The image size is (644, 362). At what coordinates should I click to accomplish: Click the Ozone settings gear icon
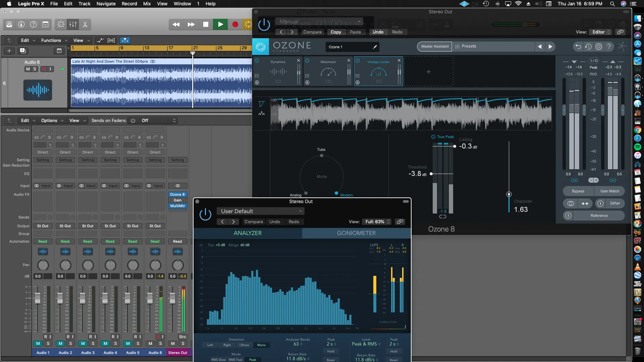[x=599, y=47]
